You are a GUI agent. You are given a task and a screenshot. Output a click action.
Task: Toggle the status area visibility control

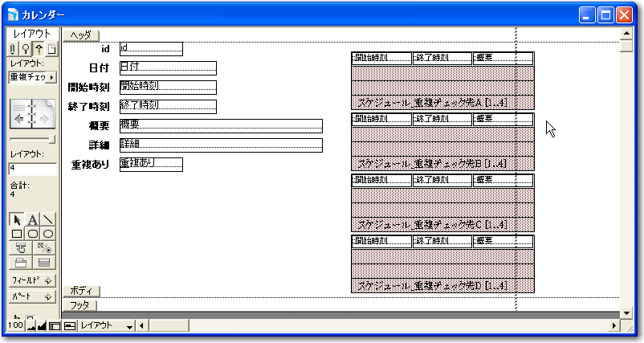(x=54, y=326)
